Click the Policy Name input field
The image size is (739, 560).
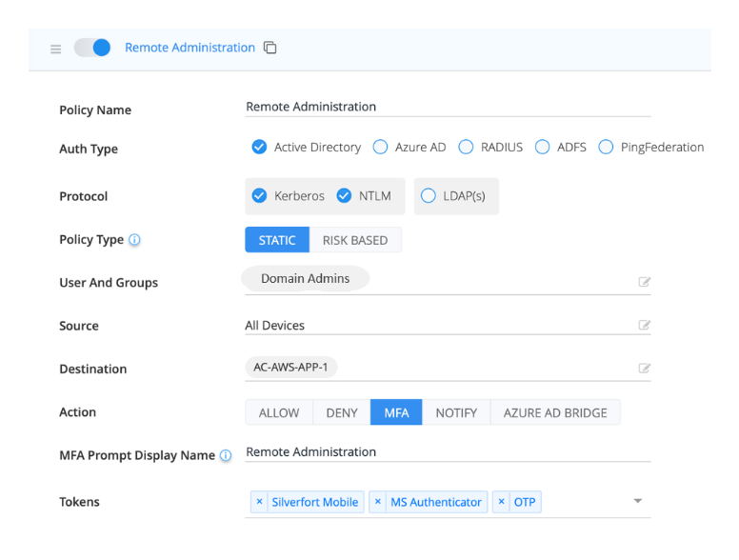(448, 107)
